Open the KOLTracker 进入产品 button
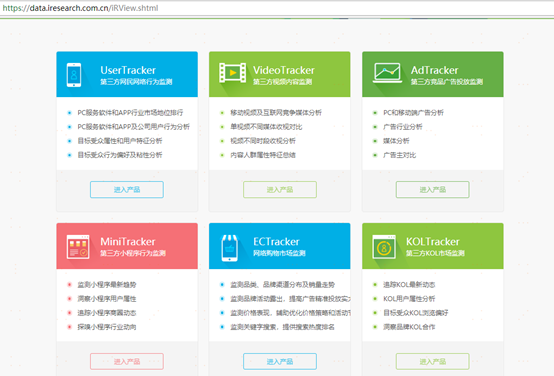The width and height of the screenshot is (554, 376). point(432,362)
